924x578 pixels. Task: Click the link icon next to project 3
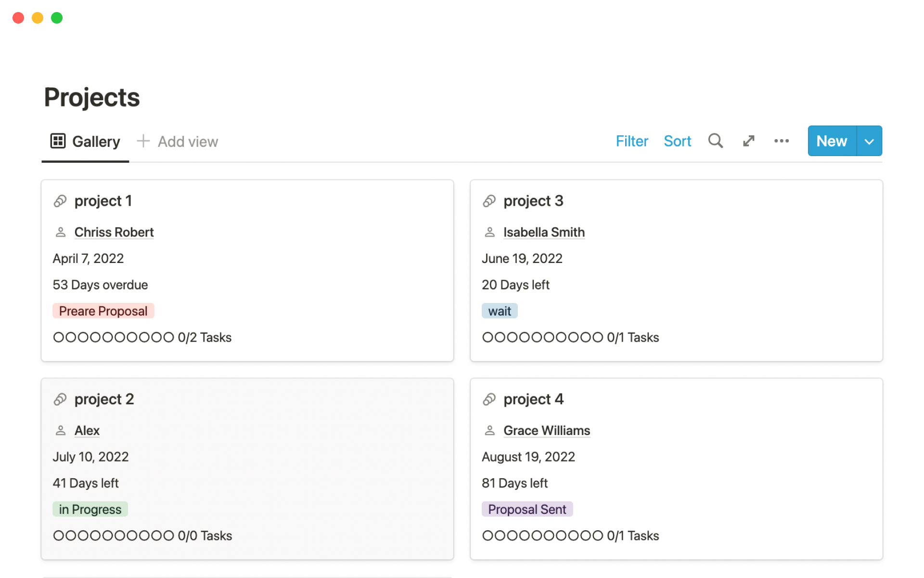pos(489,201)
